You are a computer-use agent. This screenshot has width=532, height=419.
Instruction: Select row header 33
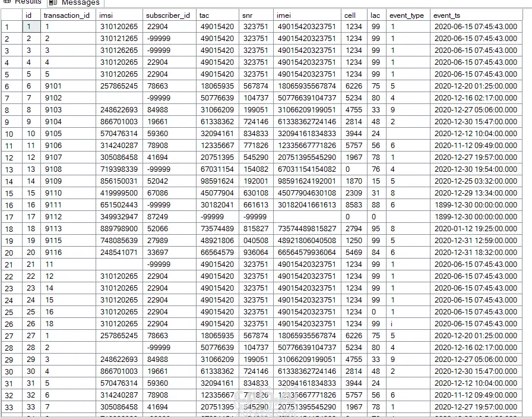tap(12, 407)
